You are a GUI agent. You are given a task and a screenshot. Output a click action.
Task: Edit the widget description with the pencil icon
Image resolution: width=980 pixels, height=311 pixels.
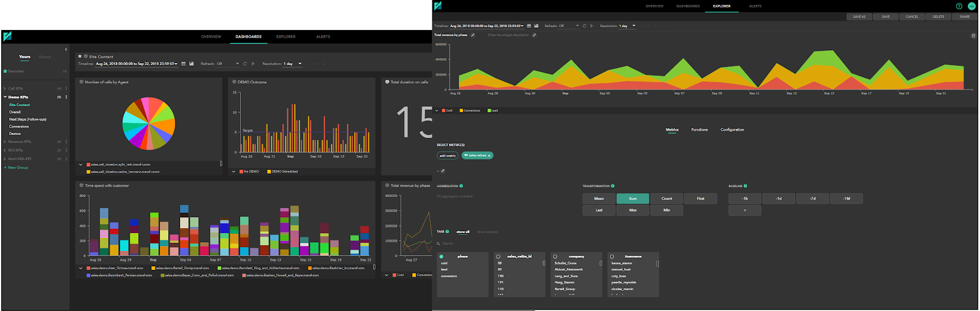point(534,35)
